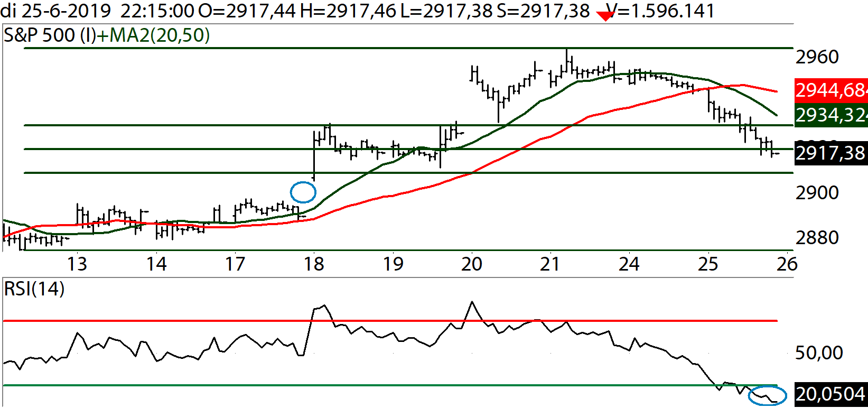
Task: Click date label 13 on time axis
Action: pyautogui.click(x=77, y=264)
